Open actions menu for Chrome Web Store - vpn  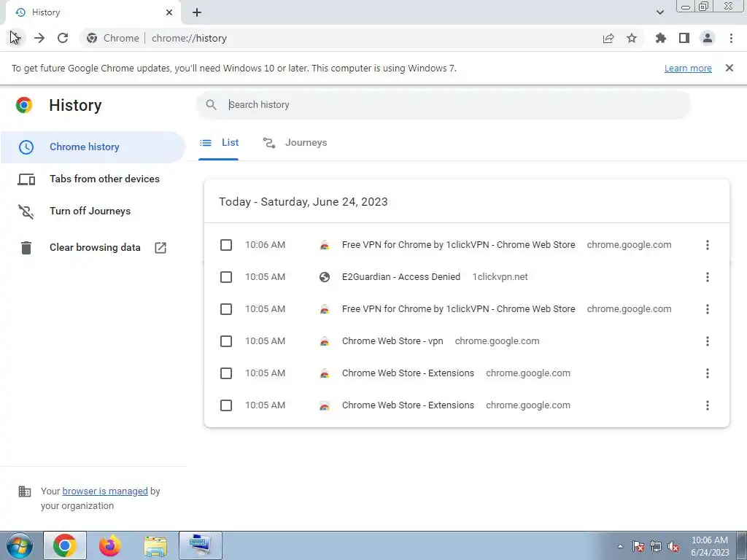tap(708, 341)
